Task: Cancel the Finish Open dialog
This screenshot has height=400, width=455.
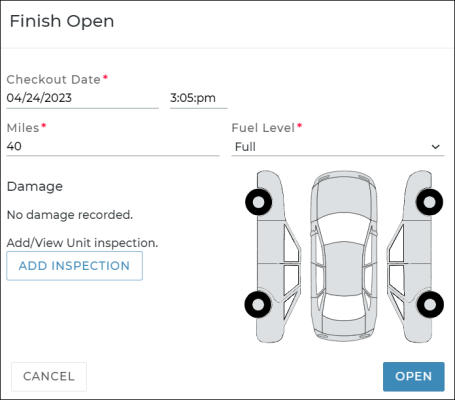Action: click(x=49, y=376)
